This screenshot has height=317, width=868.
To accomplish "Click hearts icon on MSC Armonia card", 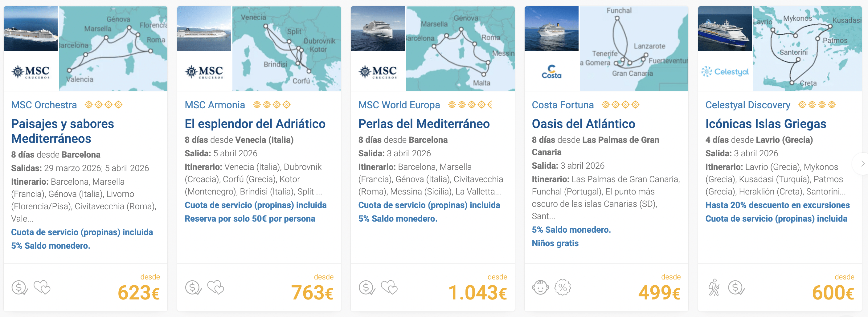I will pos(216,288).
